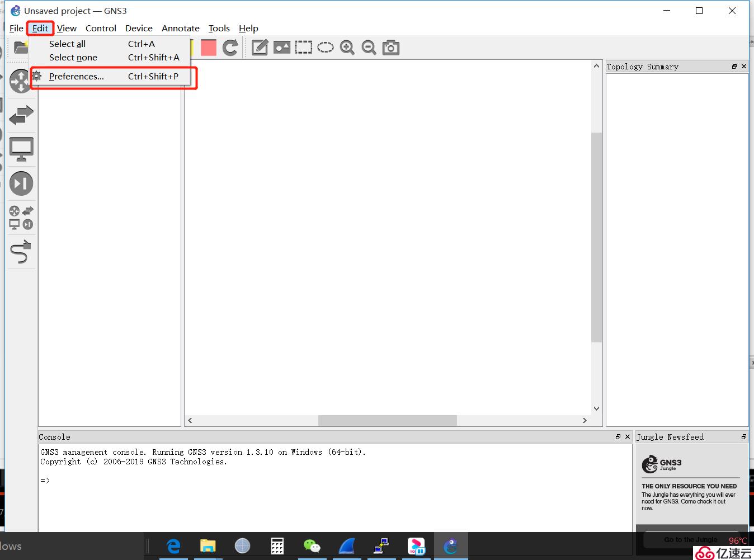Select the draw ellipse tool
The height and width of the screenshot is (560, 754).
(325, 48)
